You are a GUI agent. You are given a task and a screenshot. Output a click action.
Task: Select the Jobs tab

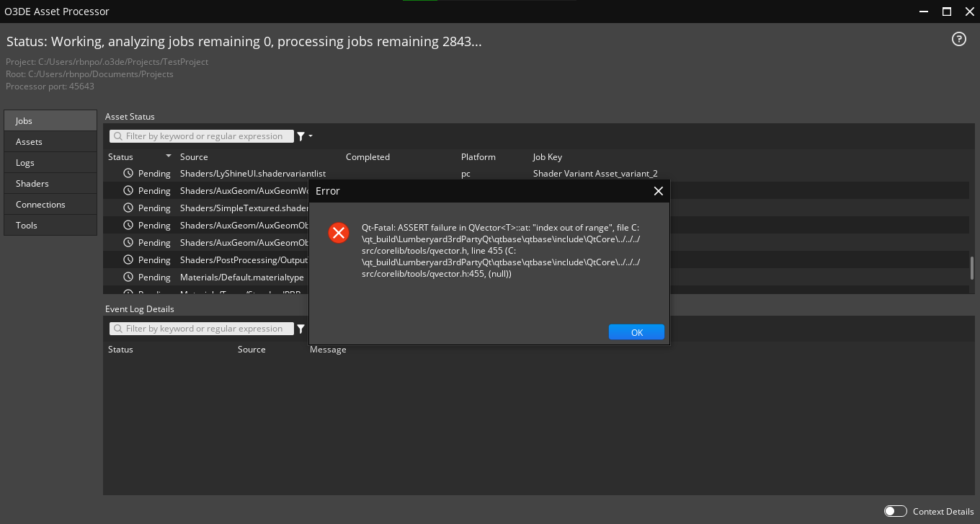[50, 120]
